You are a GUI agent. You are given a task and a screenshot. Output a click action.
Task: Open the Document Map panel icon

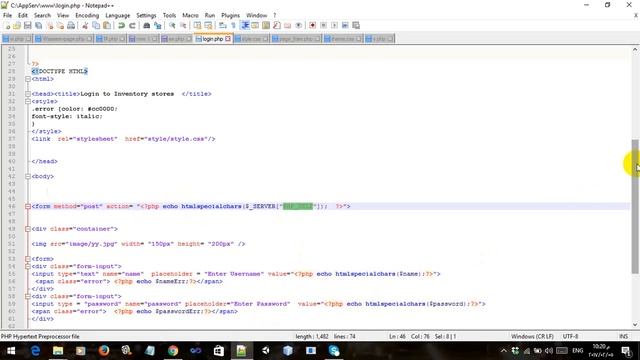pos(266,25)
